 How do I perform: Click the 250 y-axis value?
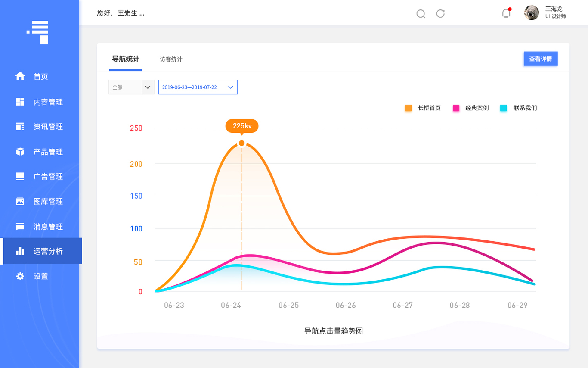136,128
